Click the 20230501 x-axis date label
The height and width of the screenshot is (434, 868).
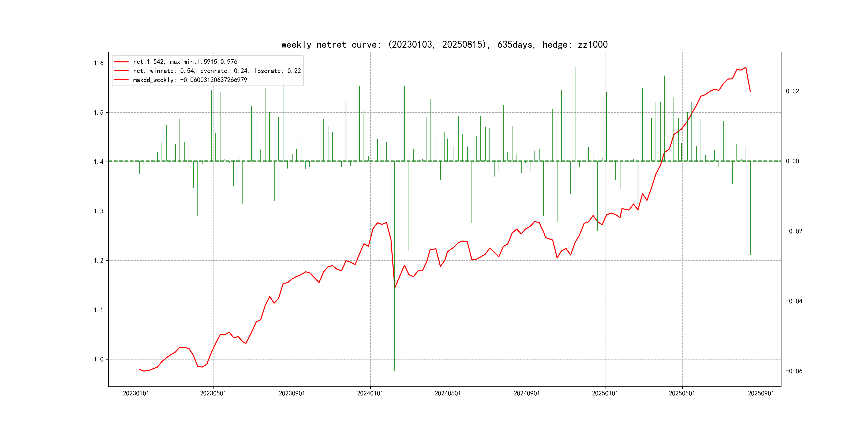point(213,393)
